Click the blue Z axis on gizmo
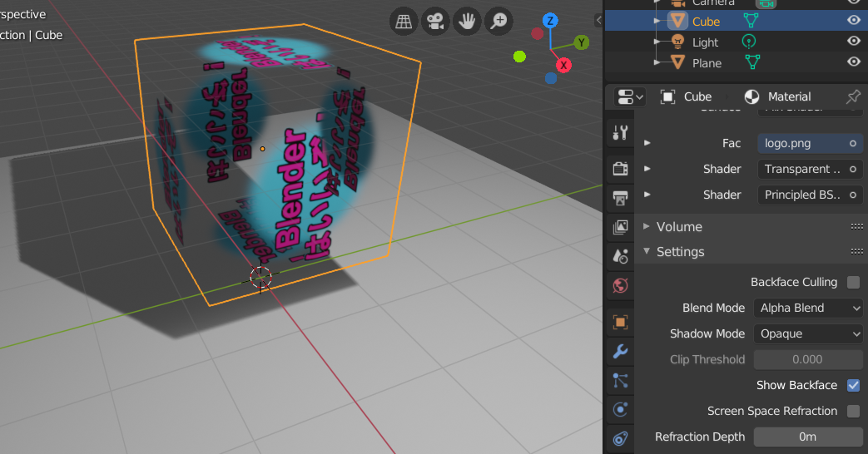Screen dimensions: 868x454 point(550,21)
